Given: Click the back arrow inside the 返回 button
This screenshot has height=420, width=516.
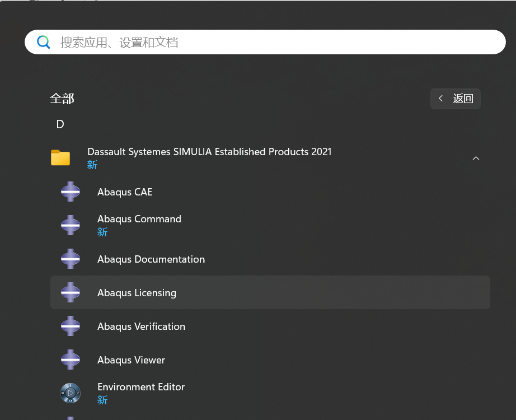Looking at the screenshot, I should click(x=440, y=99).
